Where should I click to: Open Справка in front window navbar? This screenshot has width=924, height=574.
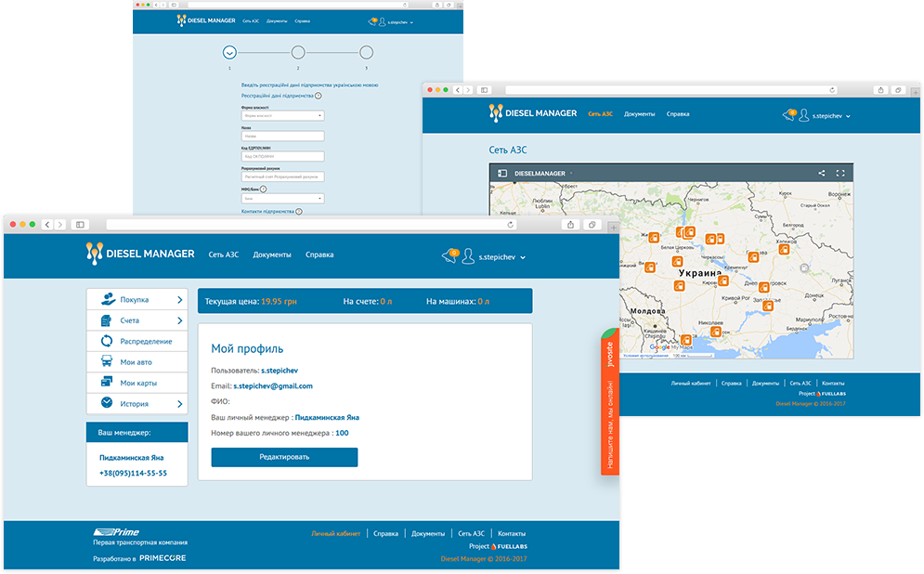[x=319, y=254]
